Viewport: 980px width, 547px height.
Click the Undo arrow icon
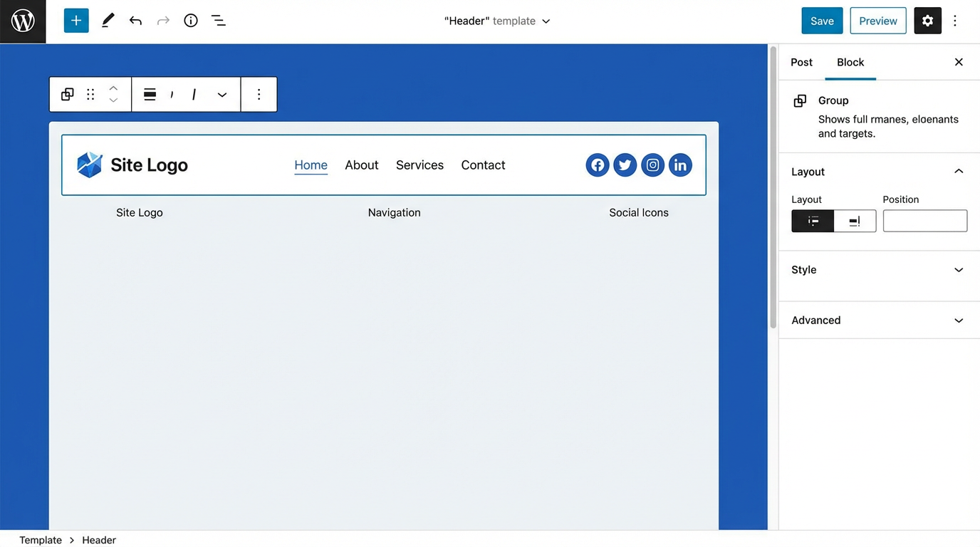[135, 20]
